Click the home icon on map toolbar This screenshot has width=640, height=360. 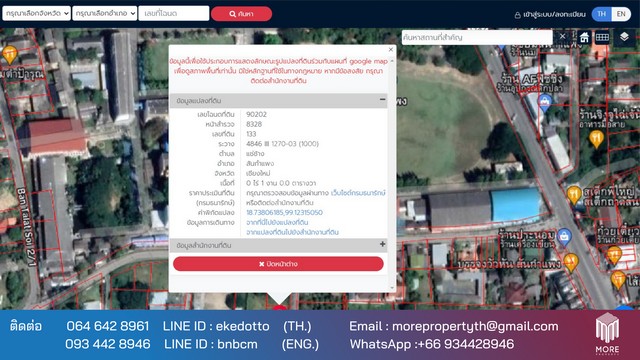pos(584,37)
